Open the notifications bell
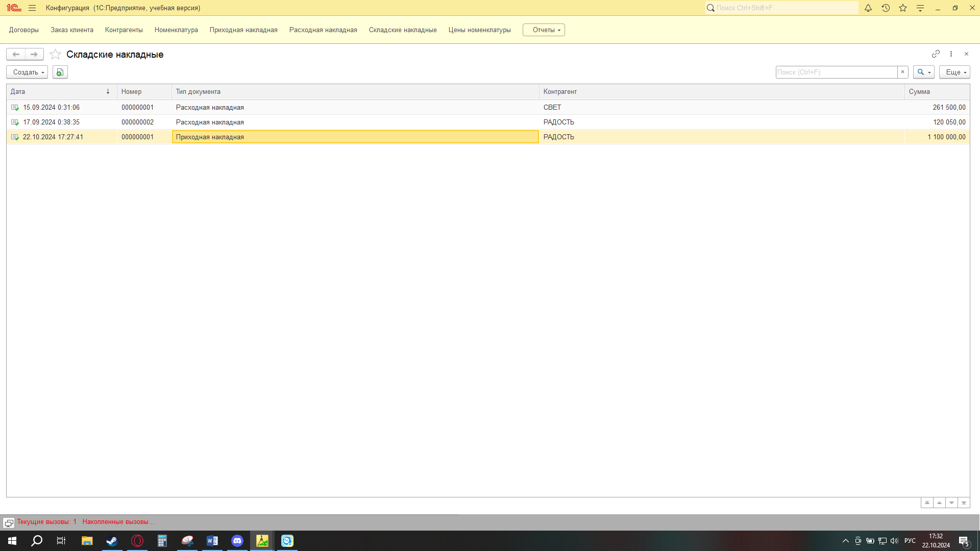Viewport: 980px width, 551px height. point(868,8)
